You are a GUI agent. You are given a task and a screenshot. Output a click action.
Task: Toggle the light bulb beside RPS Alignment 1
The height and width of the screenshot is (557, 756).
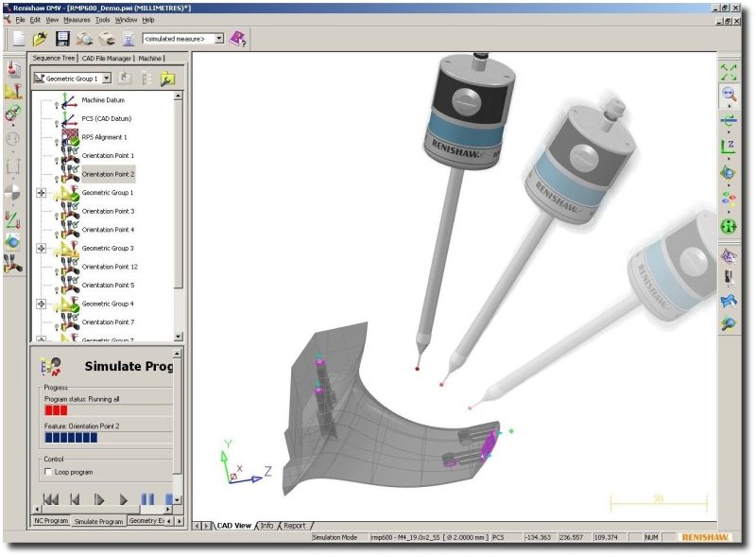(57, 143)
